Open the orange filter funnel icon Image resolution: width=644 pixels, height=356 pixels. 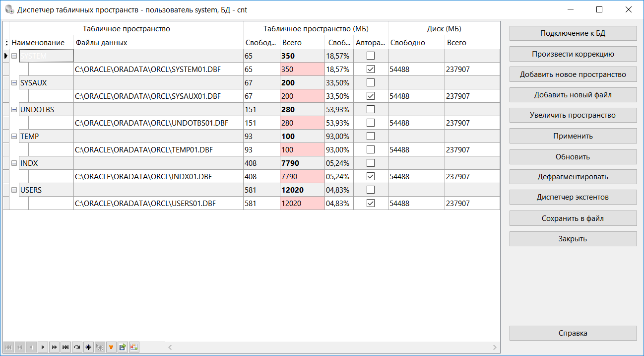point(111,347)
